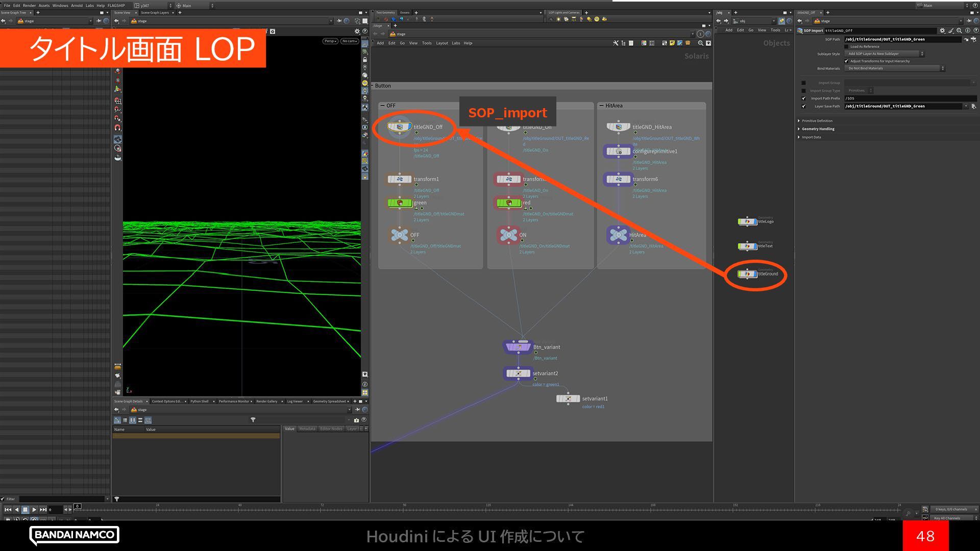Expand the Geometry Handling section
Screen dimensions: 980x551
pyautogui.click(x=818, y=129)
